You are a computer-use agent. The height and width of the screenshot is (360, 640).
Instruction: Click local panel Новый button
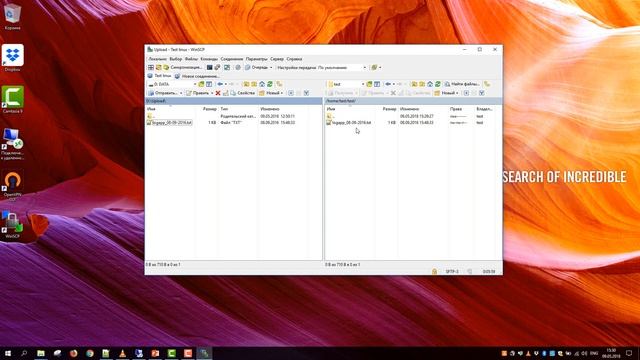point(271,93)
